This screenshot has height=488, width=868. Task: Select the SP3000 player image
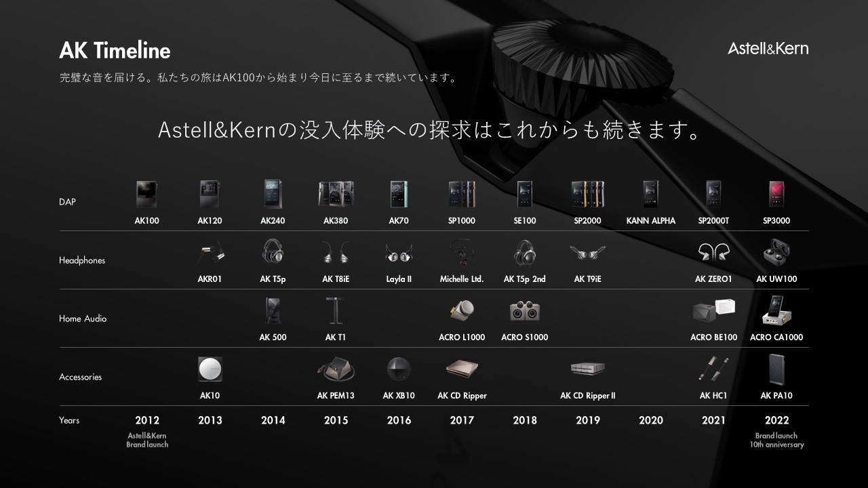click(776, 195)
